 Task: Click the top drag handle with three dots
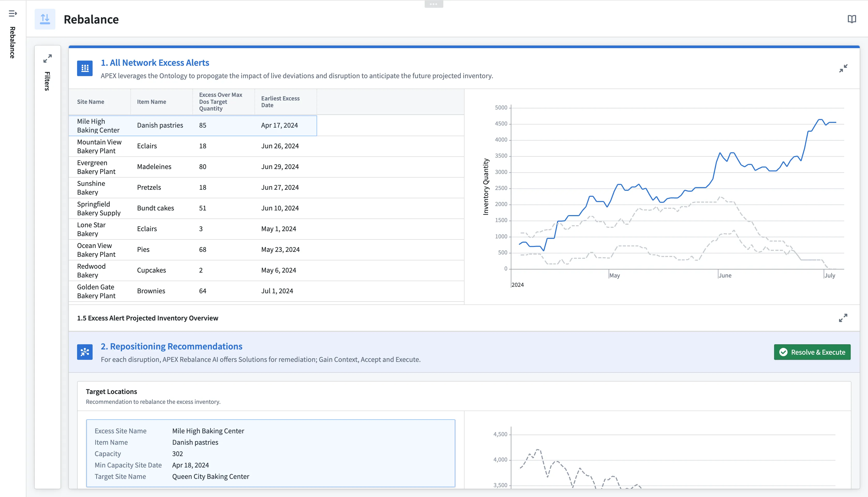(x=433, y=4)
